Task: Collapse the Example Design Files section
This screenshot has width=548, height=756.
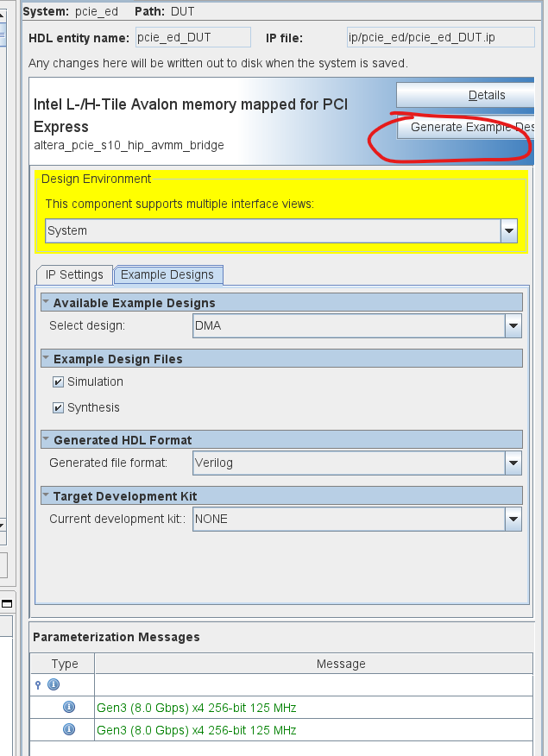Action: tap(46, 358)
